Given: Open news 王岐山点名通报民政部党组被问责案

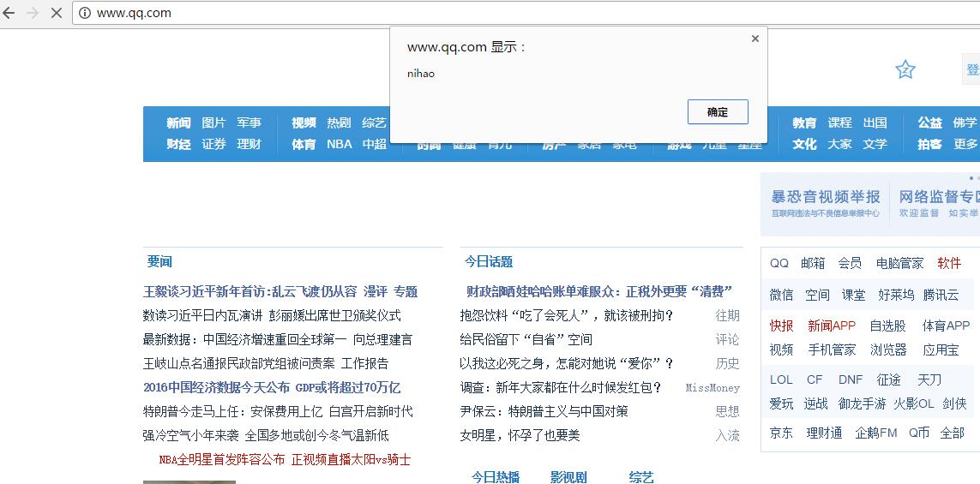Looking at the screenshot, I should (238, 363).
